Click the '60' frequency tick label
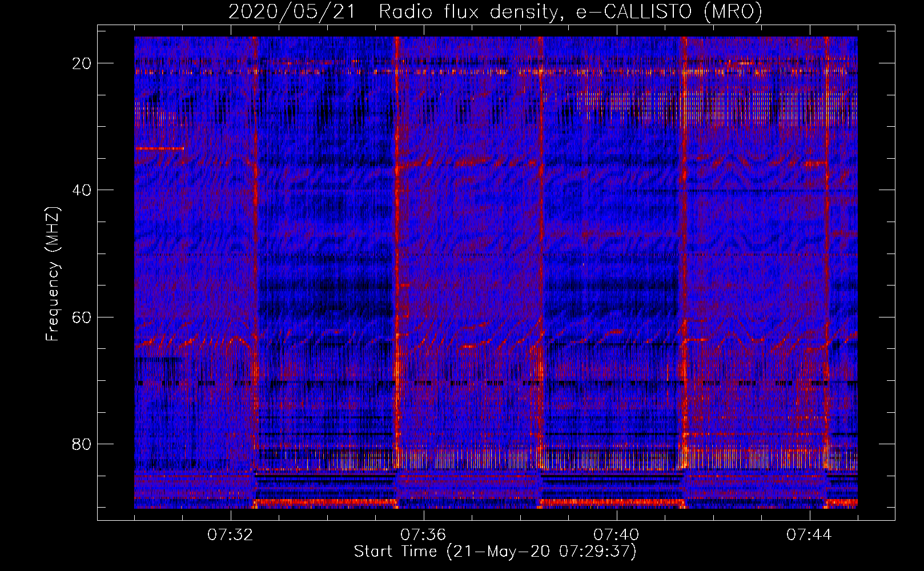 [x=82, y=317]
